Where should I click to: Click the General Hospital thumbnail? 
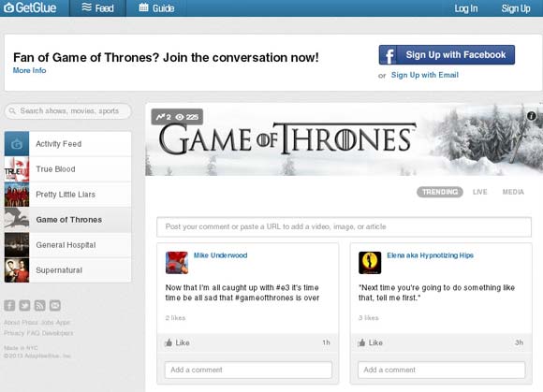[x=17, y=245]
